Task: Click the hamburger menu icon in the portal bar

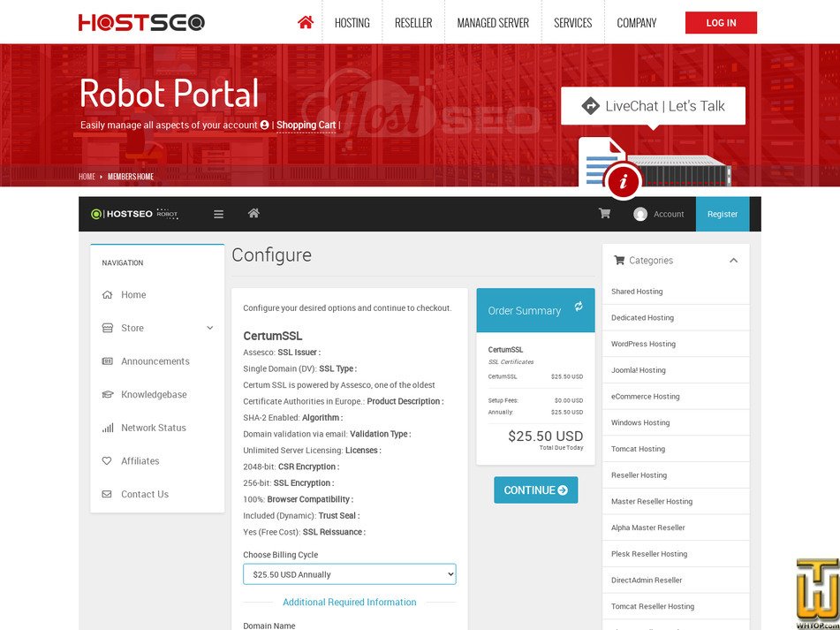Action: 217,214
